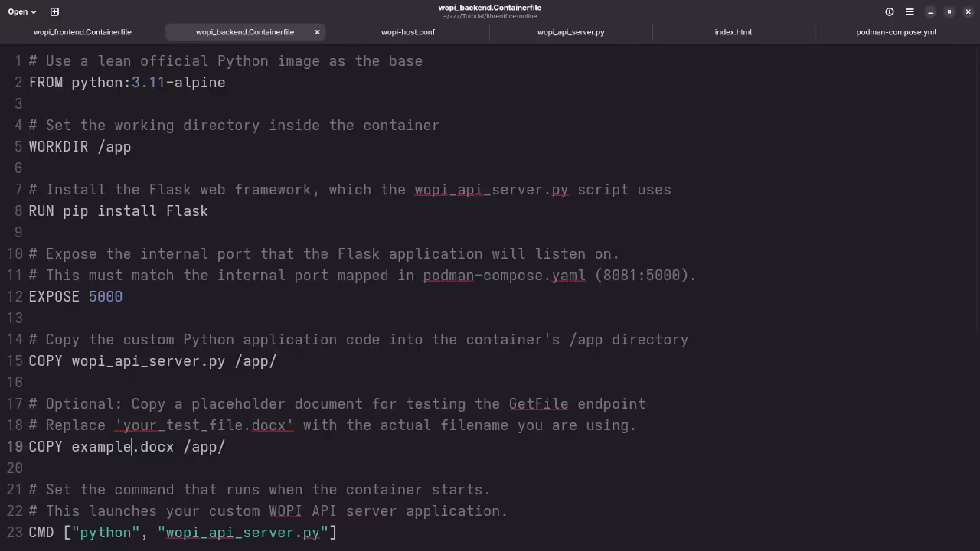Select the index.html tab

click(x=733, y=32)
